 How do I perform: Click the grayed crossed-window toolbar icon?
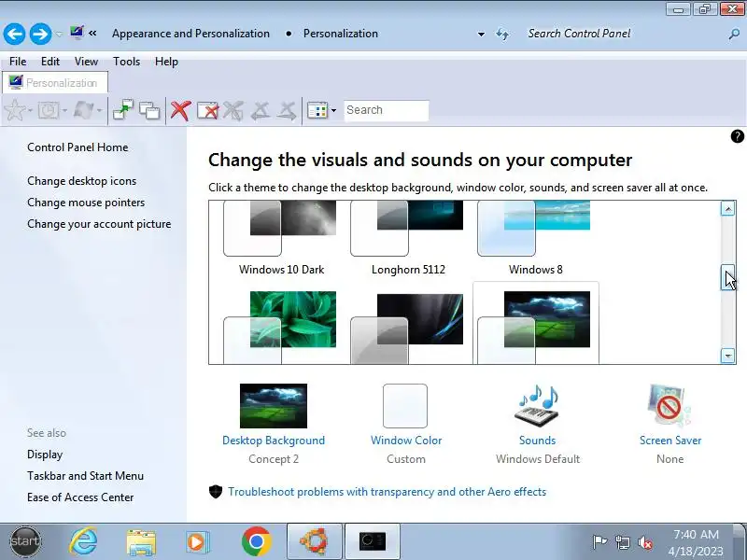click(x=233, y=110)
